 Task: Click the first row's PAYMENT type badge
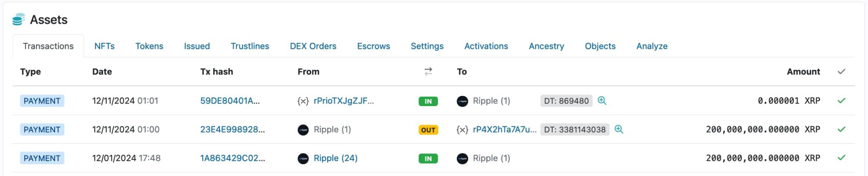click(42, 101)
